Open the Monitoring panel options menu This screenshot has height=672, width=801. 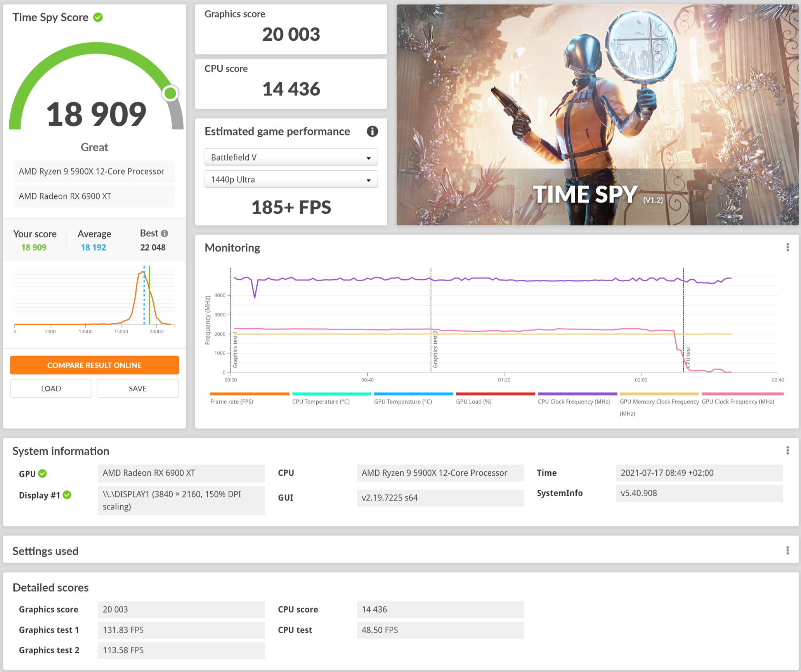788,247
